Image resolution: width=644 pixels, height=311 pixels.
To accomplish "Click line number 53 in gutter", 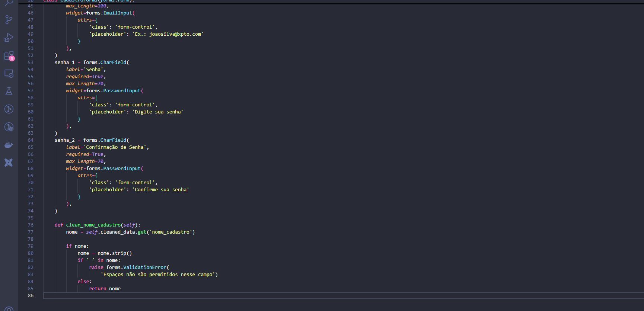I will tap(31, 62).
